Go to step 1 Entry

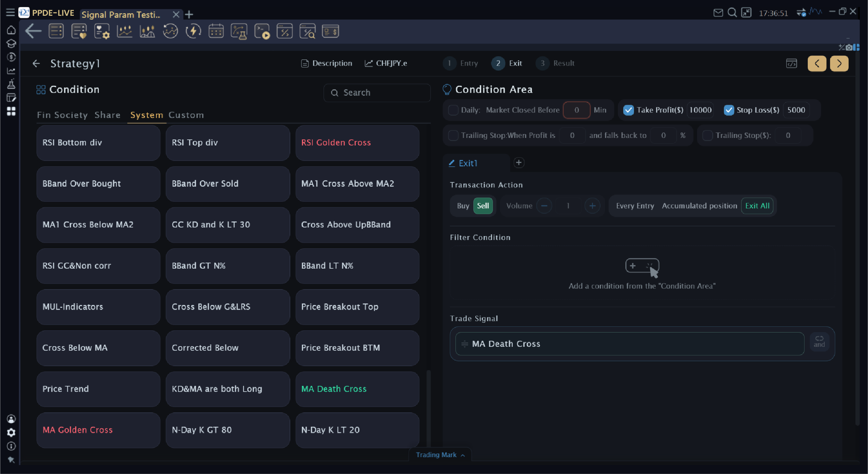point(461,63)
